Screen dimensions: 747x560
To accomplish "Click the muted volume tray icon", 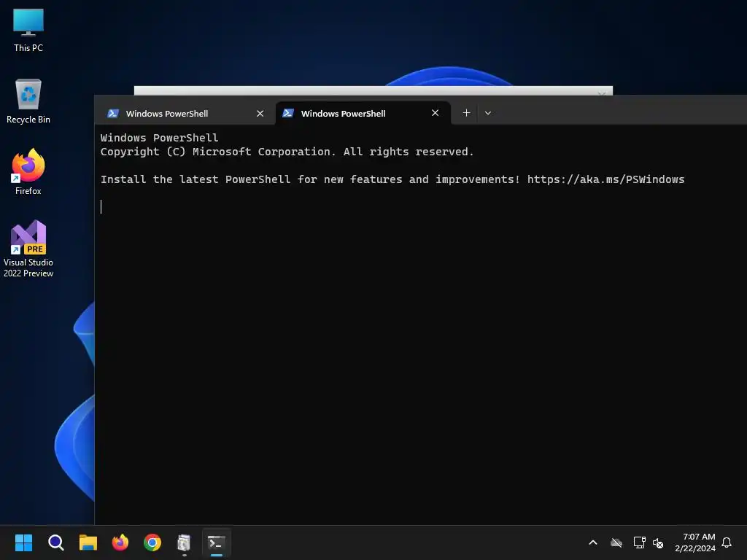I will tap(658, 542).
